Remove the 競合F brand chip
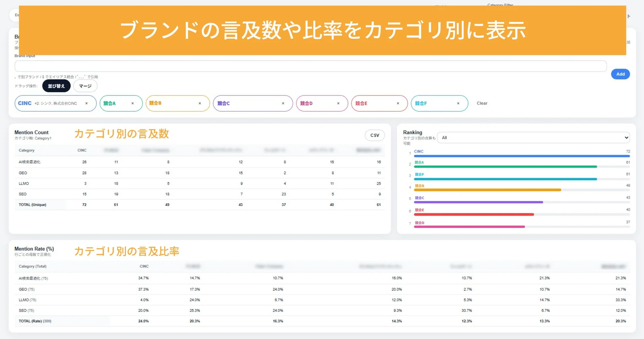 (x=458, y=103)
